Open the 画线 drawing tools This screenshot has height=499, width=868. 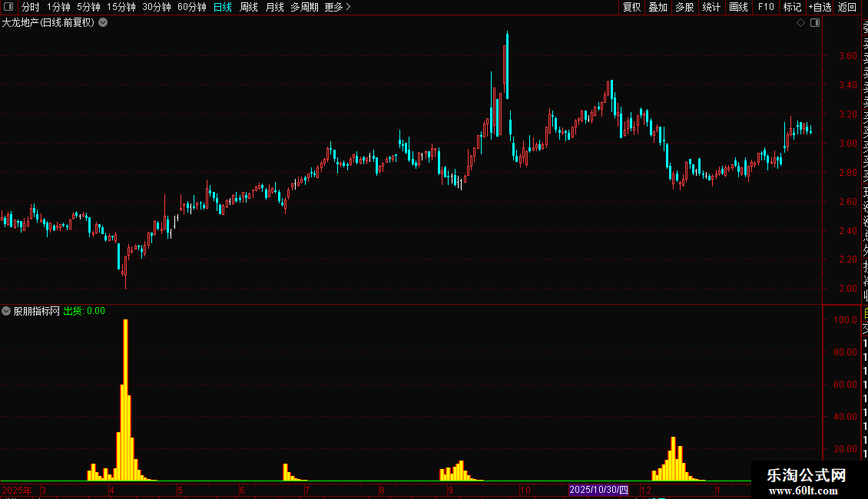tap(738, 7)
